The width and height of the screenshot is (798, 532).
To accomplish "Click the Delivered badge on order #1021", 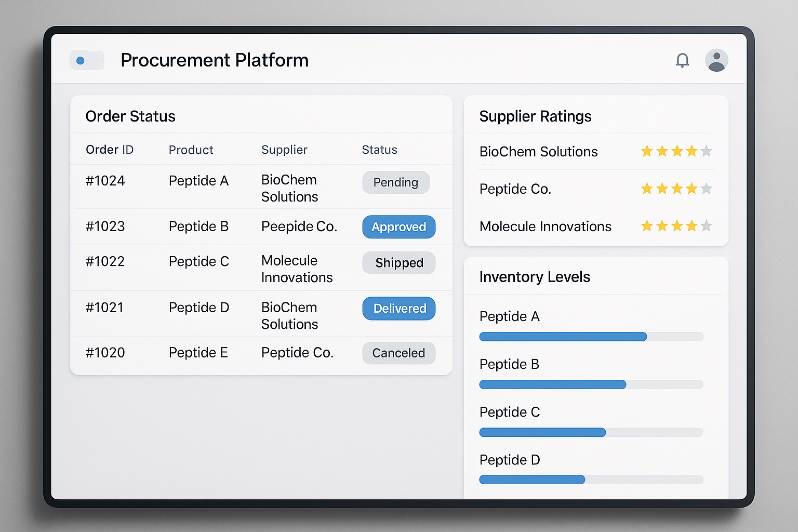I will tap(398, 309).
